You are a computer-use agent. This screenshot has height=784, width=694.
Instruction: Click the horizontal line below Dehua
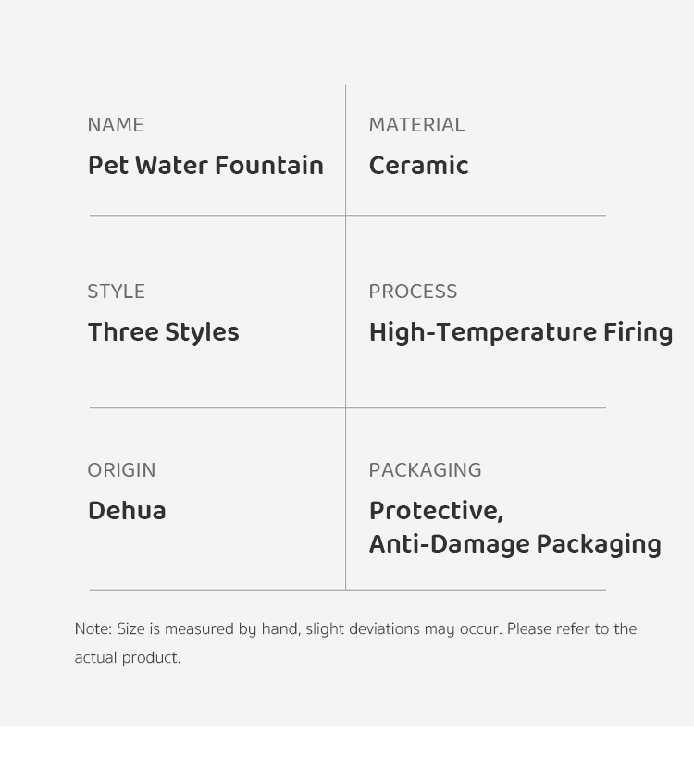pos(217,590)
